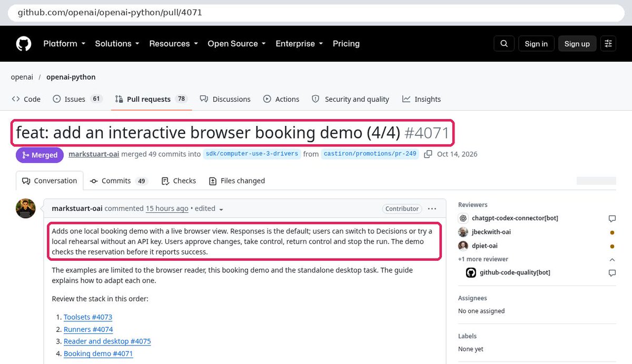632x364 pixels.
Task: Click the 'None yet' labels text
Action: (x=471, y=349)
